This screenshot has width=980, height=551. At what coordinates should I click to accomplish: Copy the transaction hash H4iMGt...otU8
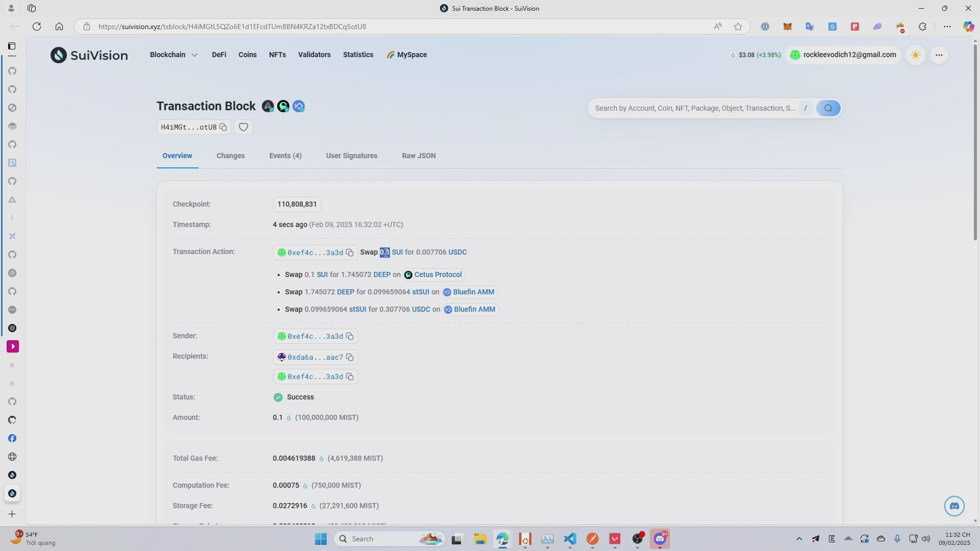tap(223, 127)
